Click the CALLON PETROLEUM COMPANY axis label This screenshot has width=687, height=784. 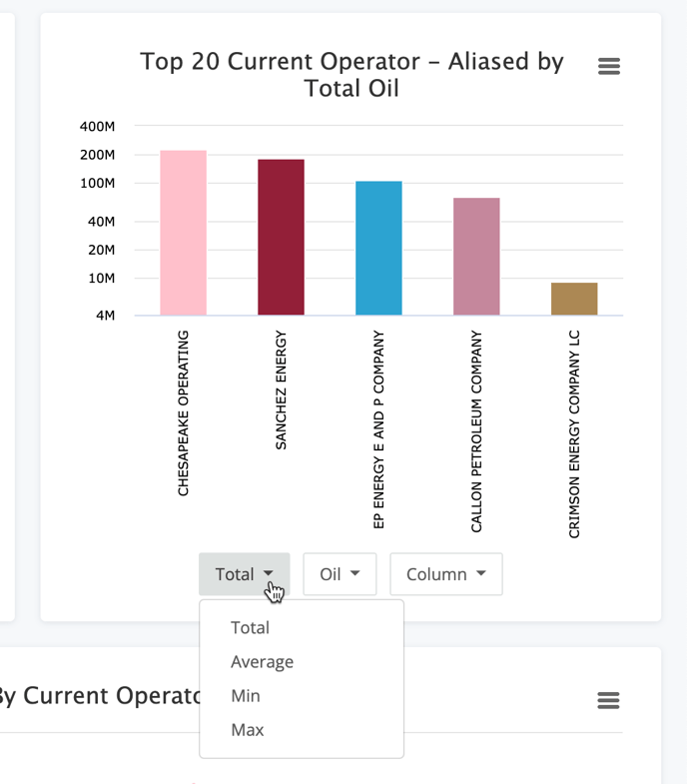pos(476,431)
